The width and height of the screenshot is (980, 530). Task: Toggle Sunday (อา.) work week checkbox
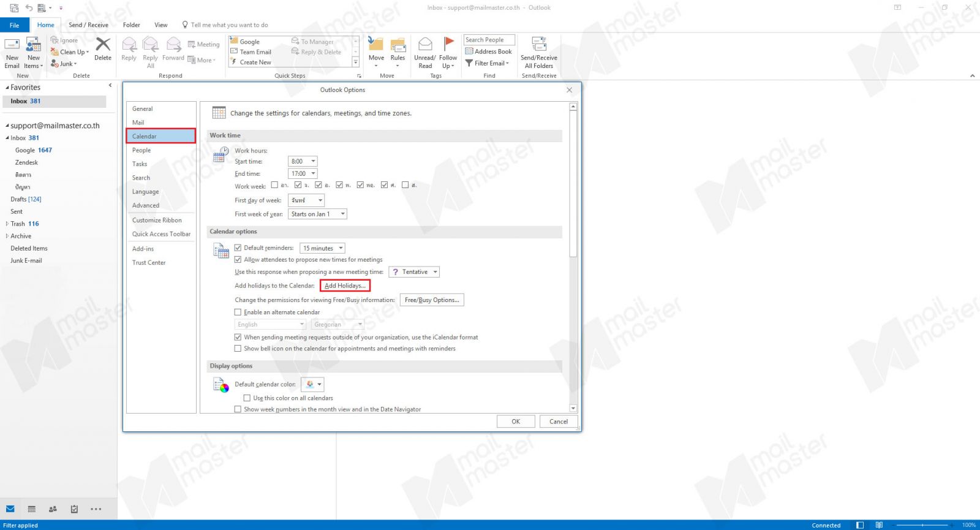click(x=274, y=185)
